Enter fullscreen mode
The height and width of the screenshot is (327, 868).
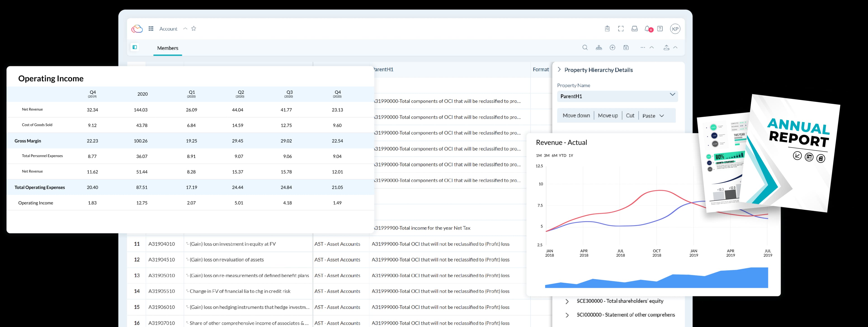tap(621, 29)
